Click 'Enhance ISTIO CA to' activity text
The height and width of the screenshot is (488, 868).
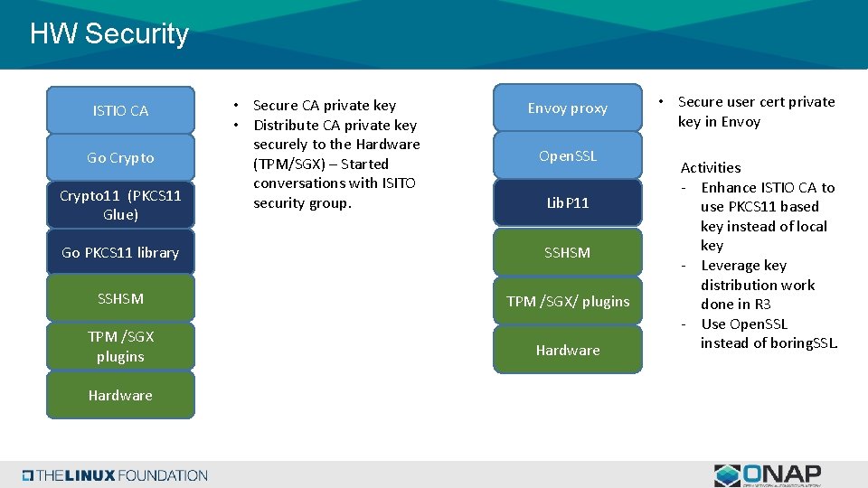768,188
